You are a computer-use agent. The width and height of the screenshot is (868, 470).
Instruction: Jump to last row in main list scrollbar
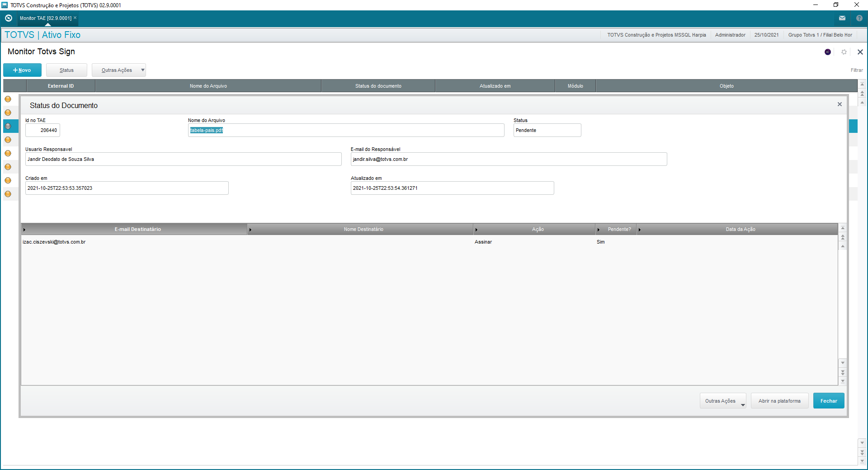pyautogui.click(x=862, y=461)
